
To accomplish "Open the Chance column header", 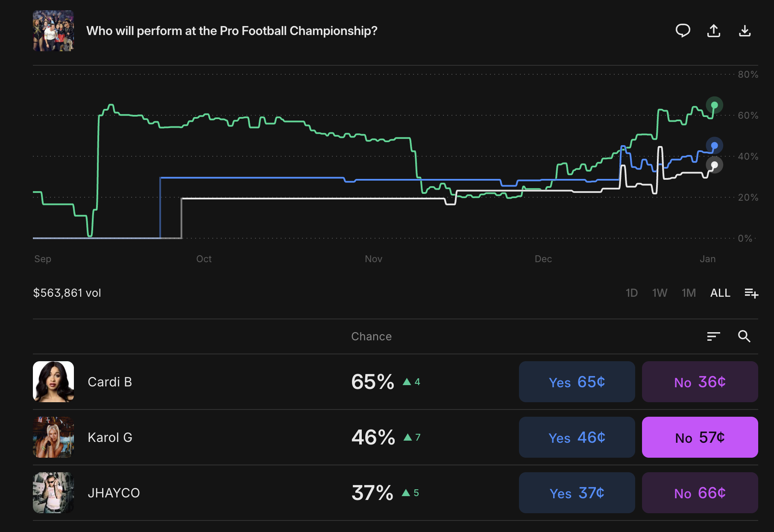I will pos(371,336).
